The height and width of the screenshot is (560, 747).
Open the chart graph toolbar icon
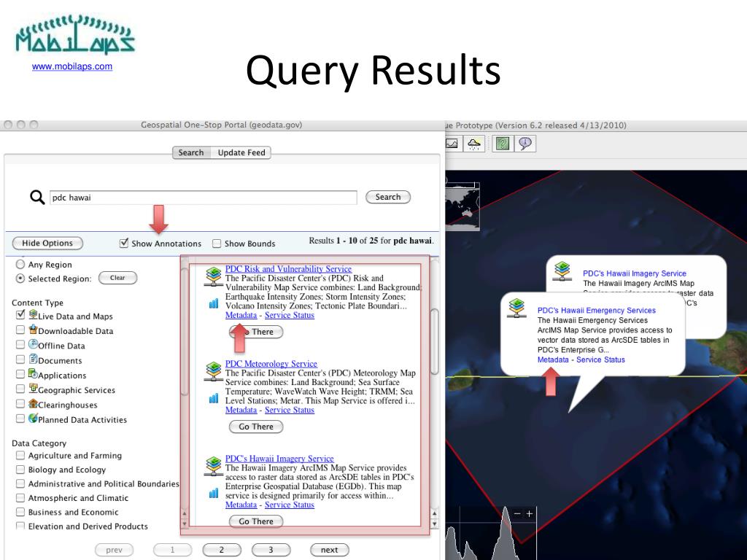[451, 144]
